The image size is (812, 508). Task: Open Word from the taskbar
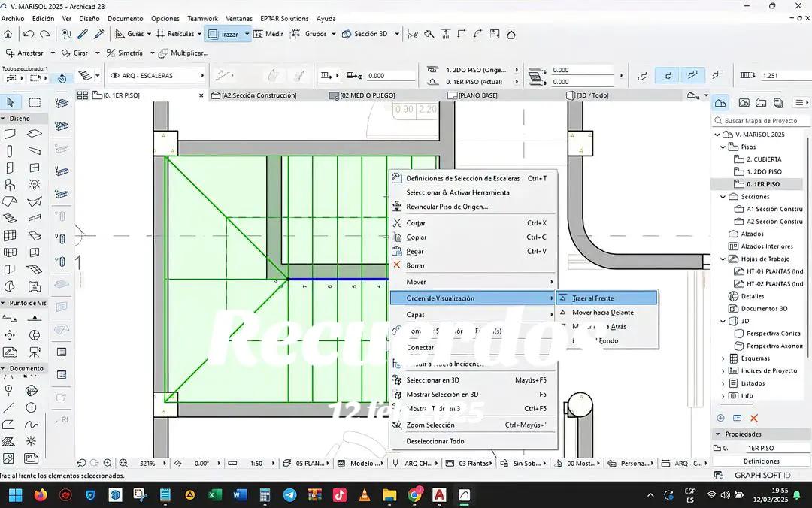point(239,495)
